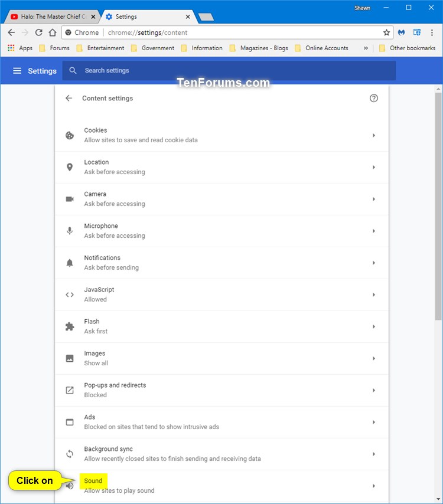This screenshot has width=443, height=504.
Task: Click the Sound speaker icon
Action: 70,486
